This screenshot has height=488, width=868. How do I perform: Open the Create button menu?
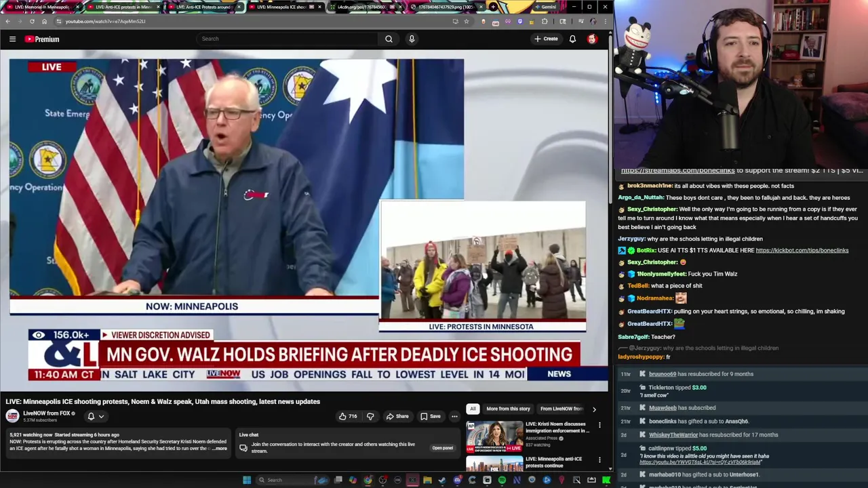point(546,39)
